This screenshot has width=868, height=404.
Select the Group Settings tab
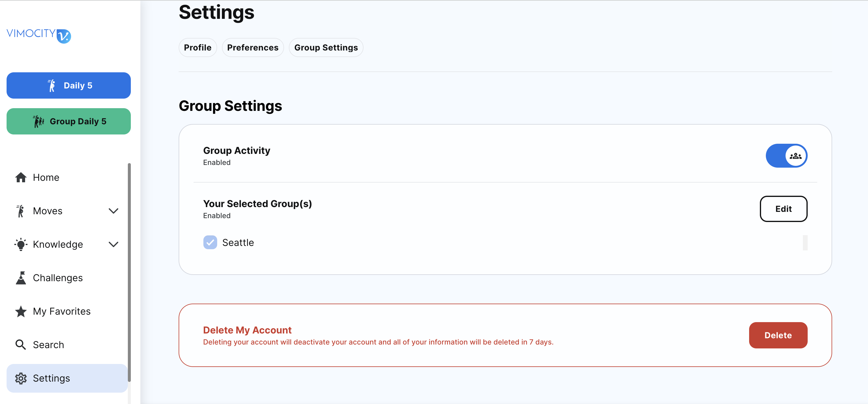(x=326, y=48)
